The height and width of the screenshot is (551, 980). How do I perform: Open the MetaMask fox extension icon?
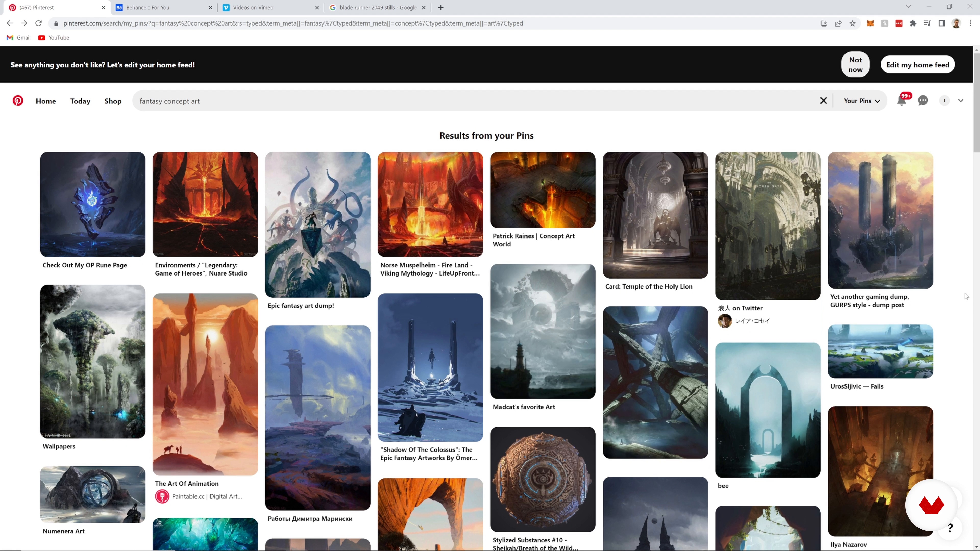(870, 23)
